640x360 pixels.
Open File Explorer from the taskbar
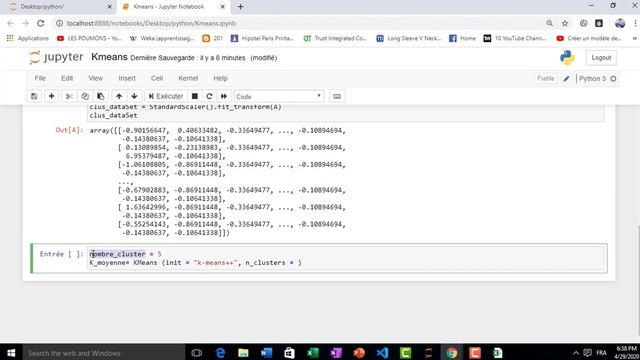tap(243, 353)
